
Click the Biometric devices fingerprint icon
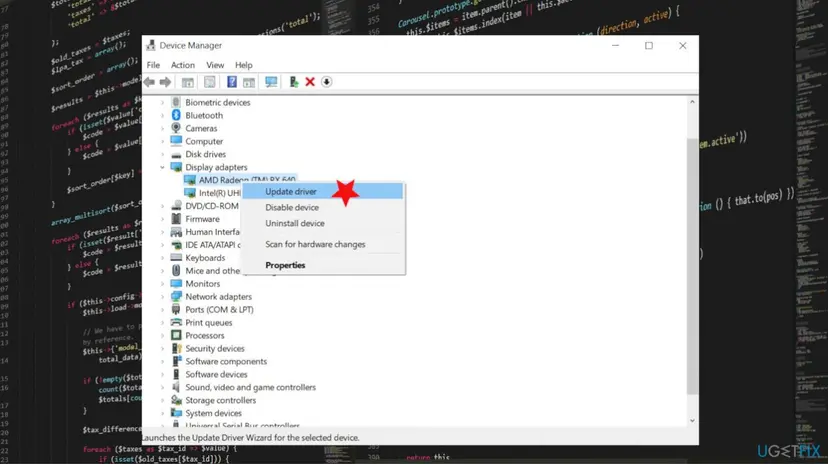(176, 102)
